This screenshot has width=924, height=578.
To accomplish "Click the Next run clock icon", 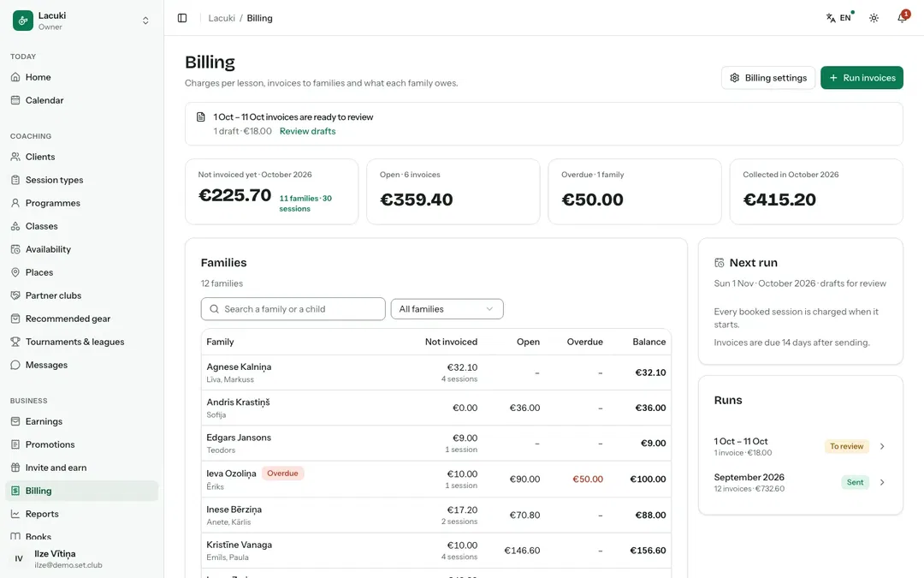I will pos(719,263).
